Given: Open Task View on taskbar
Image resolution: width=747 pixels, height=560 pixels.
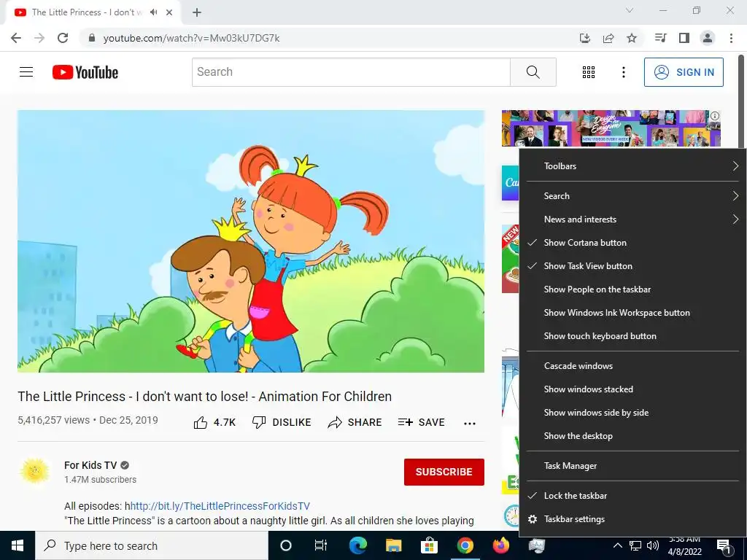Looking at the screenshot, I should 321,545.
